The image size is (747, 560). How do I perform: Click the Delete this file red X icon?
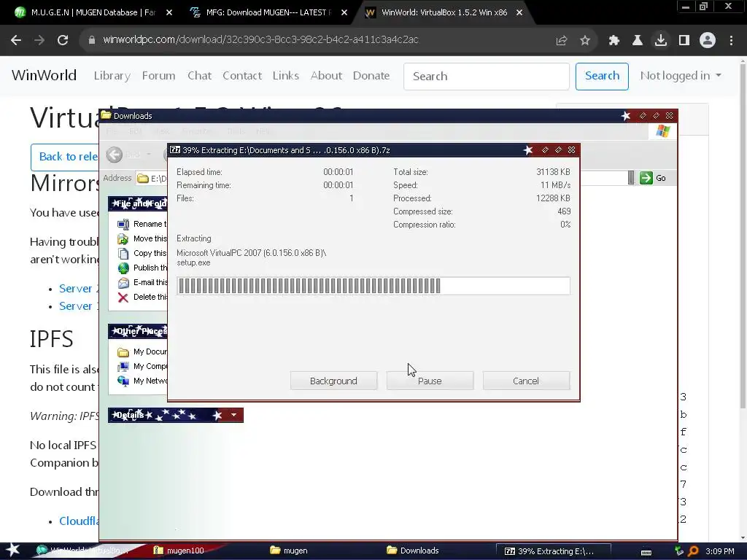(123, 297)
